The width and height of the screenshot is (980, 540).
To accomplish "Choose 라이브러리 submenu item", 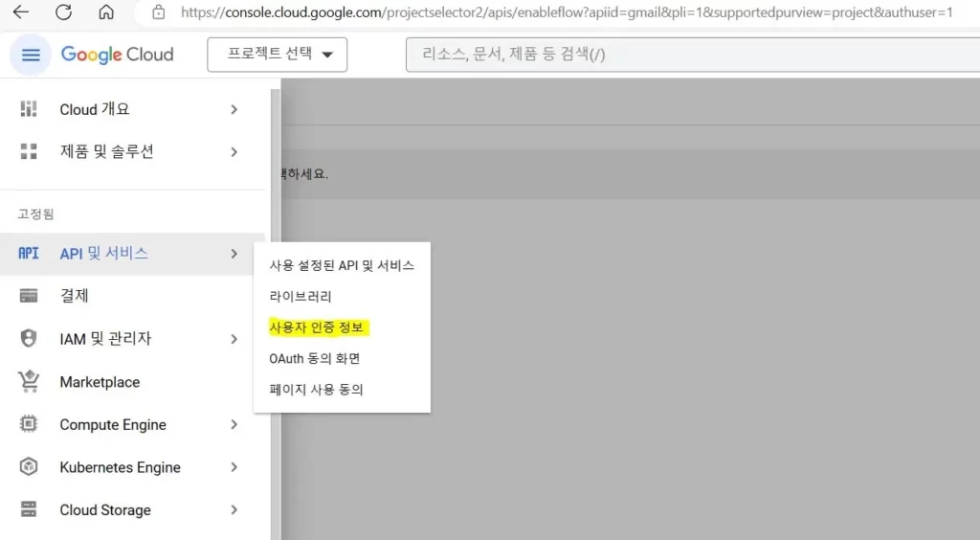I will (301, 296).
